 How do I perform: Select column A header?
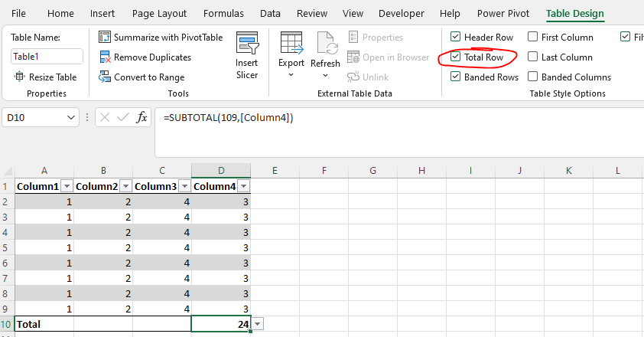tap(44, 170)
